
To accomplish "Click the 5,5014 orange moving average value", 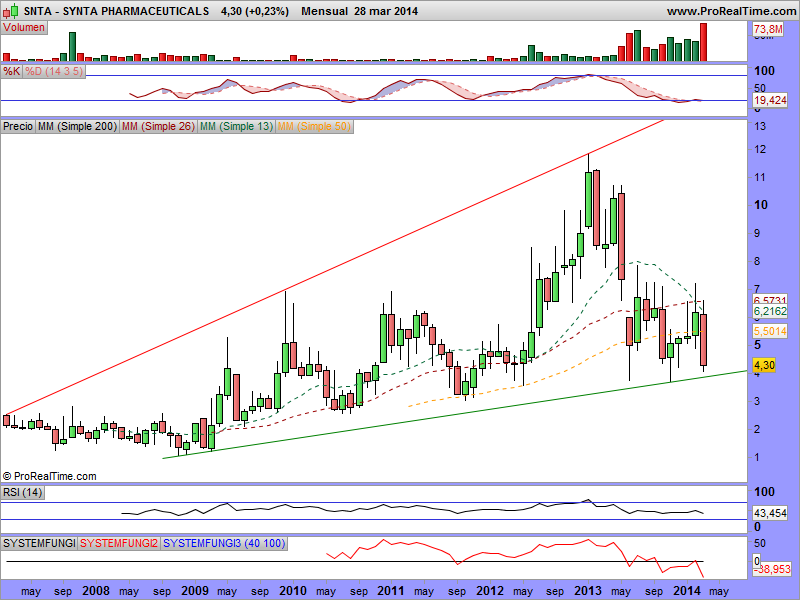I will tap(770, 331).
